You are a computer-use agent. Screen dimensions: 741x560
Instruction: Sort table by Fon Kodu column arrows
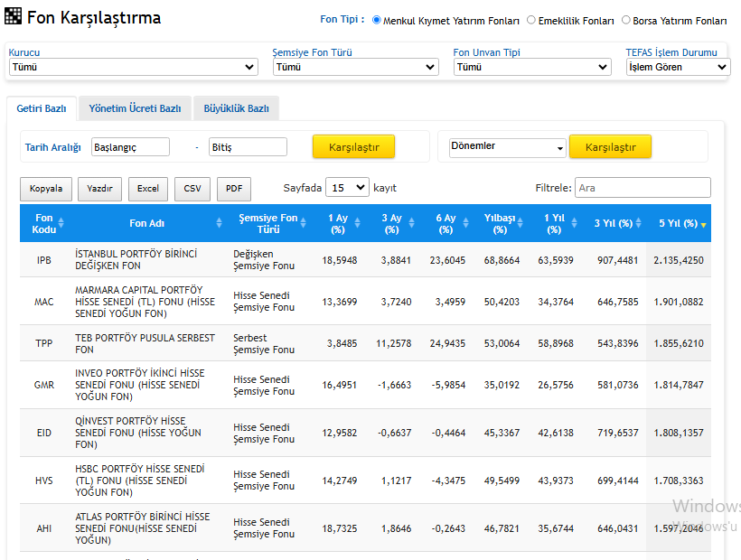pyautogui.click(x=61, y=223)
